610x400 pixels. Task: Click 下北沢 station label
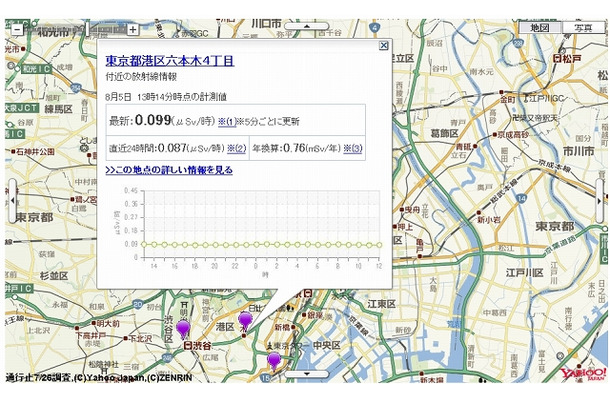coord(140,339)
